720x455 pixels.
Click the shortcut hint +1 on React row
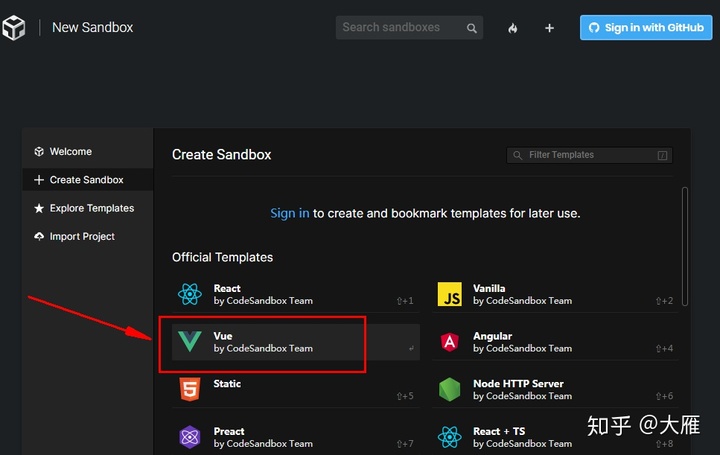click(x=405, y=301)
